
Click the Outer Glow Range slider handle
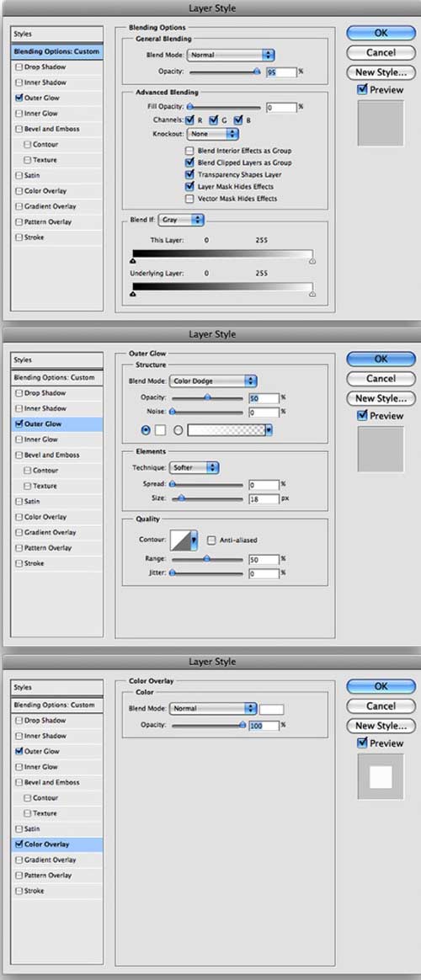pos(207,558)
